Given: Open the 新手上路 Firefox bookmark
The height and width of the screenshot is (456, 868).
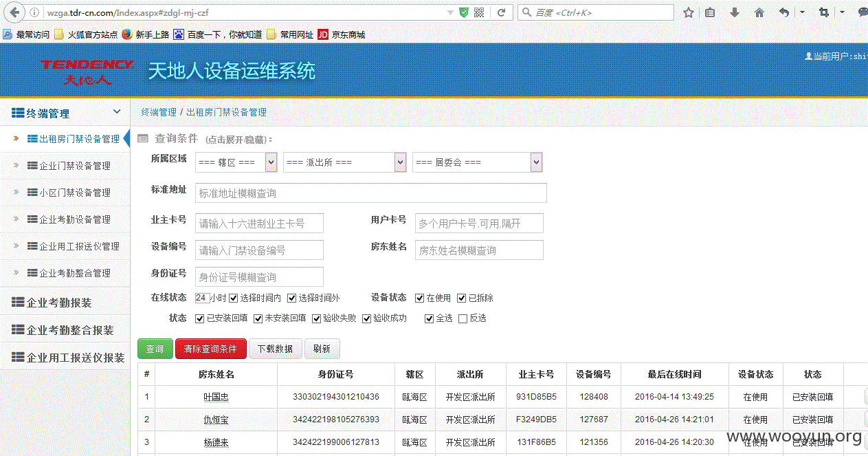Looking at the screenshot, I should [x=146, y=34].
